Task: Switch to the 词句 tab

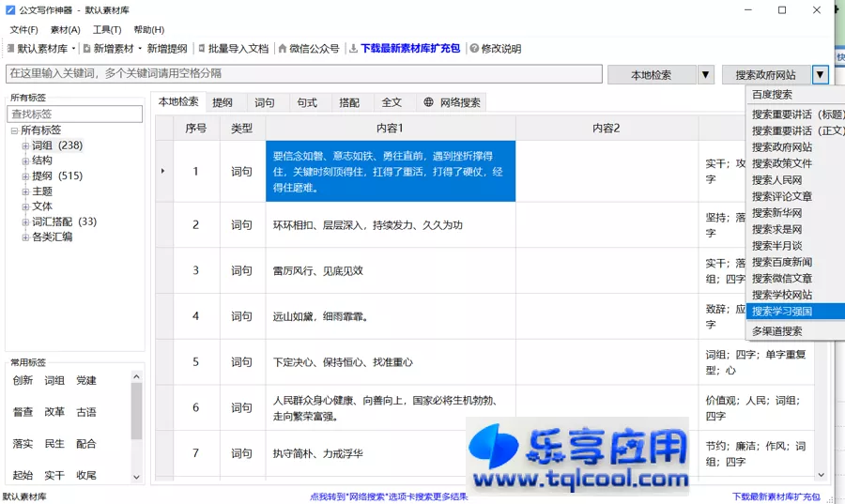Action: click(x=265, y=102)
